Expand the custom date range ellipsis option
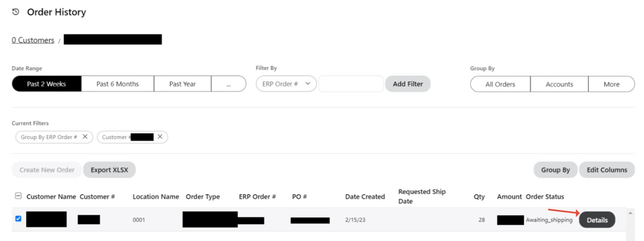Image resolution: width=644 pixels, height=241 pixels. pyautogui.click(x=229, y=84)
